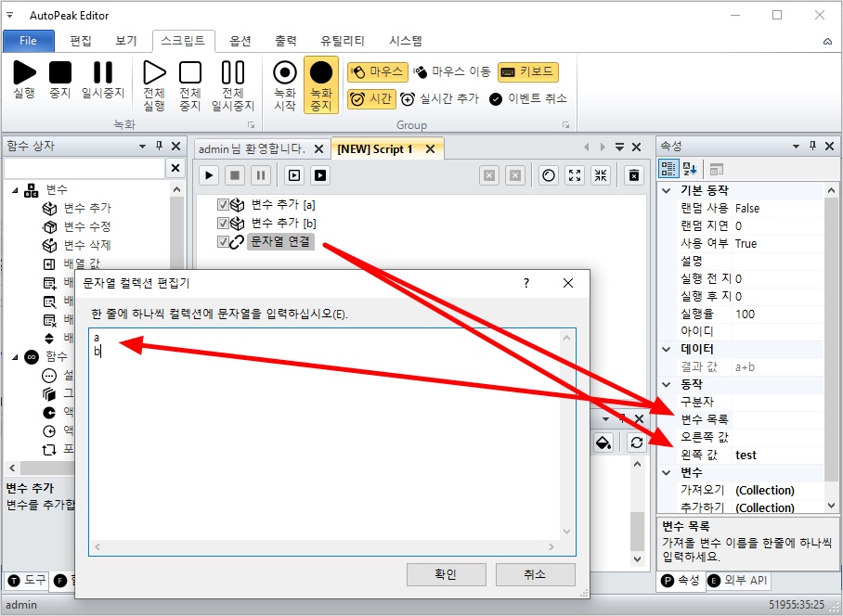Start recording with 녹화 시작
This screenshot has width=843, height=616.
coord(285,85)
